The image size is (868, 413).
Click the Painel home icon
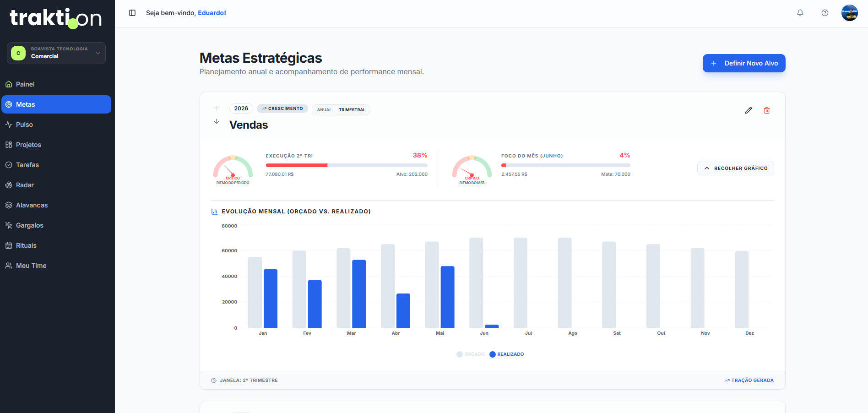point(9,84)
